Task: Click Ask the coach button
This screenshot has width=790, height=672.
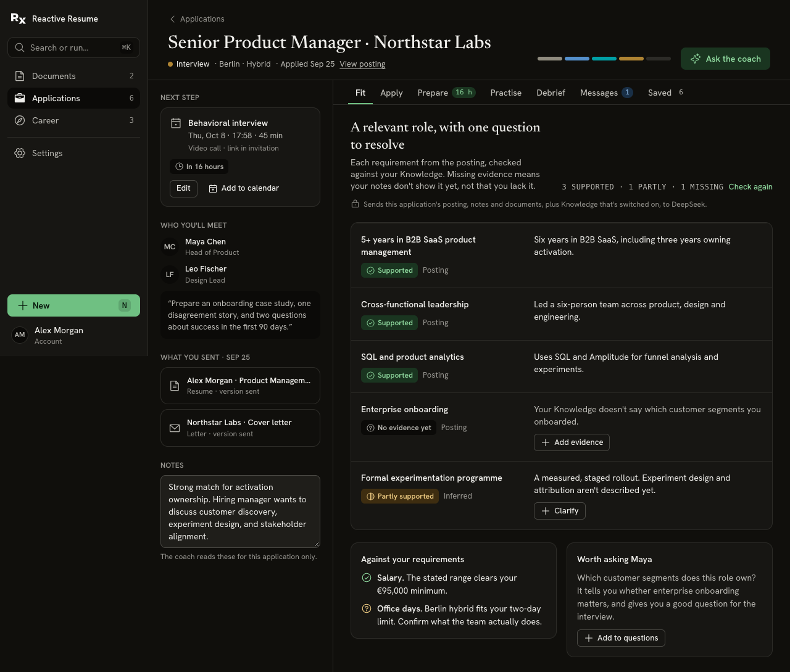Action: pos(725,59)
